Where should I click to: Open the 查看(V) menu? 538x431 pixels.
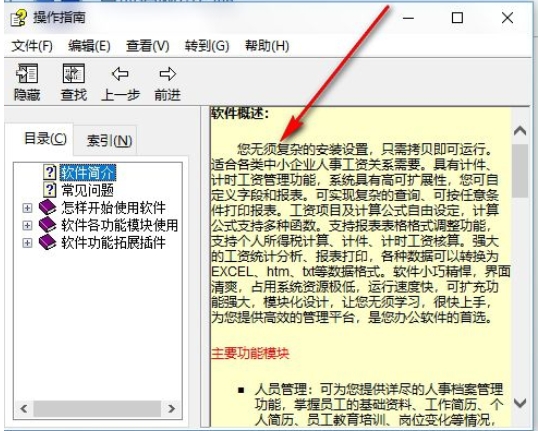(148, 46)
